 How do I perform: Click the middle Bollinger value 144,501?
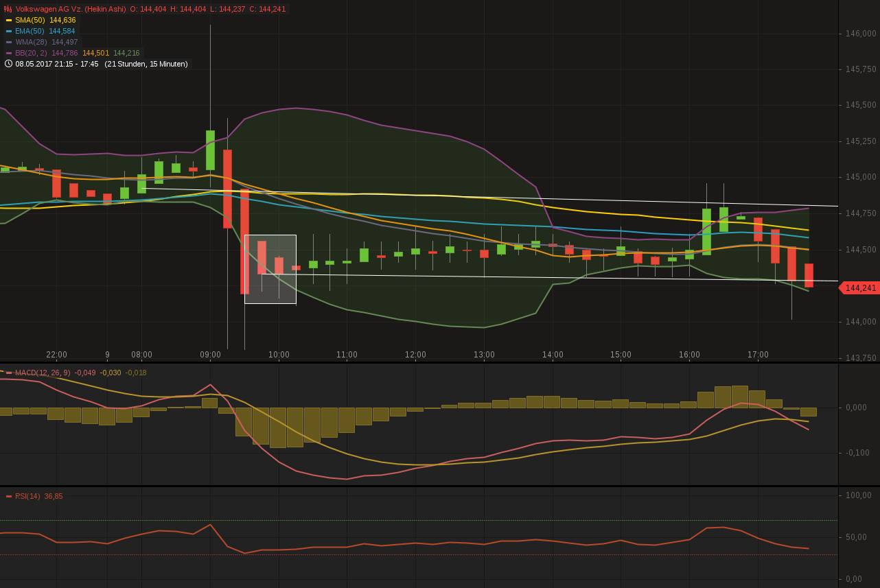point(96,53)
